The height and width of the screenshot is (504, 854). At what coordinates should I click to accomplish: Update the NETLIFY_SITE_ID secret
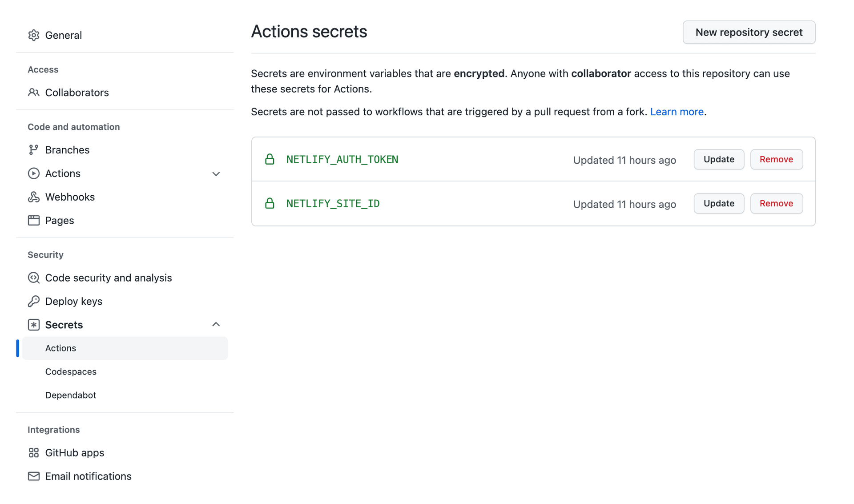[x=718, y=203]
